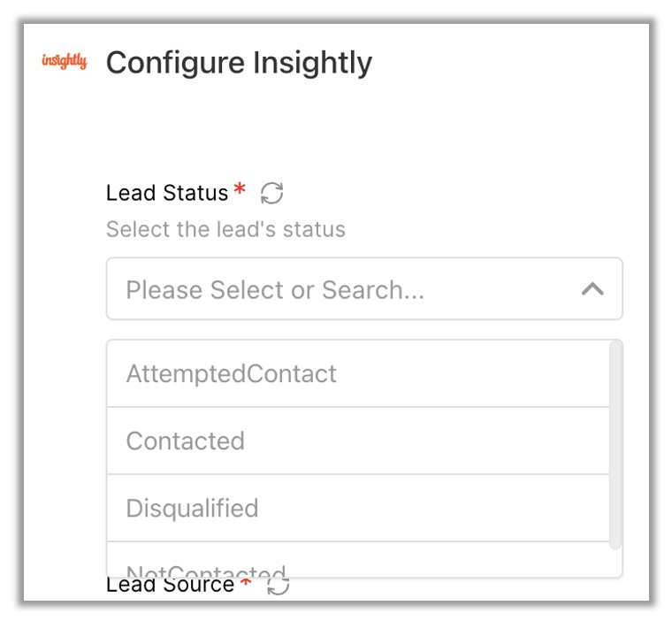Click the red asterisk beside Lead Source
This screenshot has height=621, width=672.
(x=245, y=583)
